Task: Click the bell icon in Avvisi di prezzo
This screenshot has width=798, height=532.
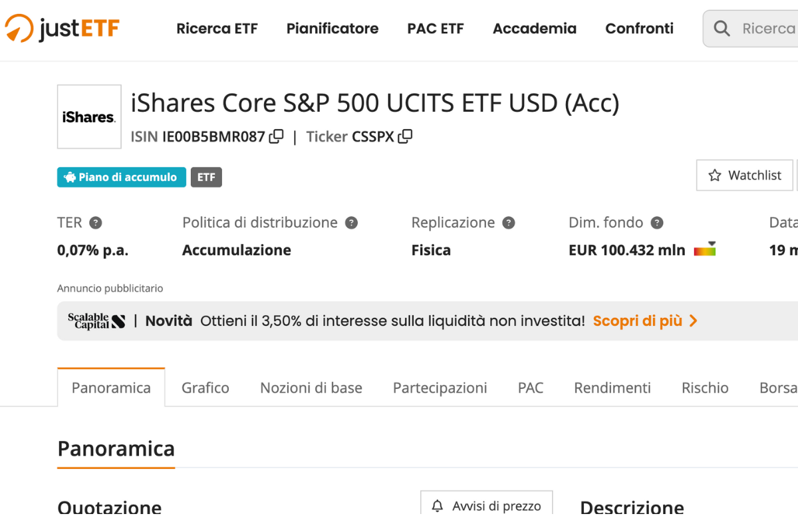Action: 438,507
